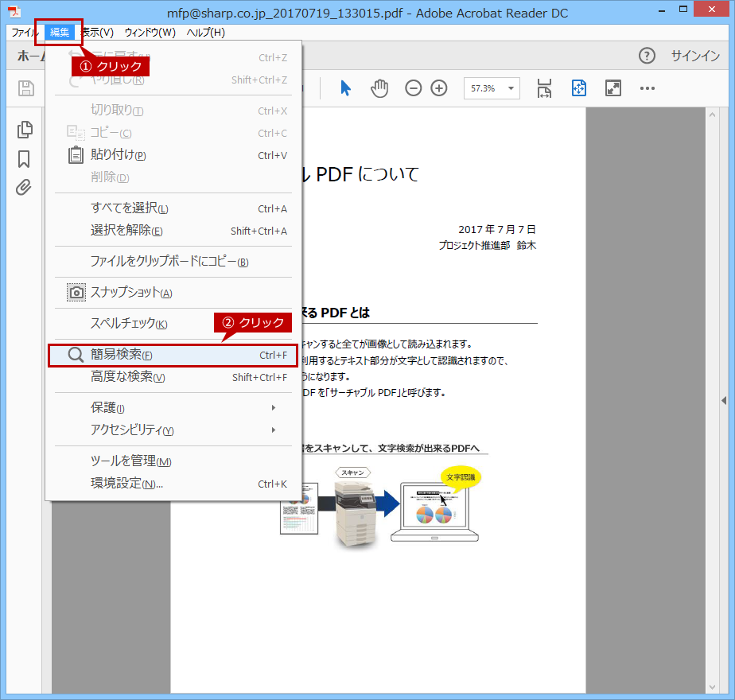Click the text プロジェクト推進部 鈴木
This screenshot has height=700, width=735.
pos(487,245)
